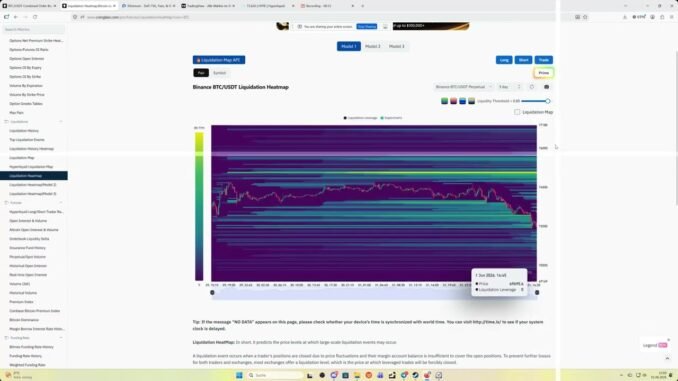
Task: Click the Stop Sharing button
Action: [x=367, y=26]
